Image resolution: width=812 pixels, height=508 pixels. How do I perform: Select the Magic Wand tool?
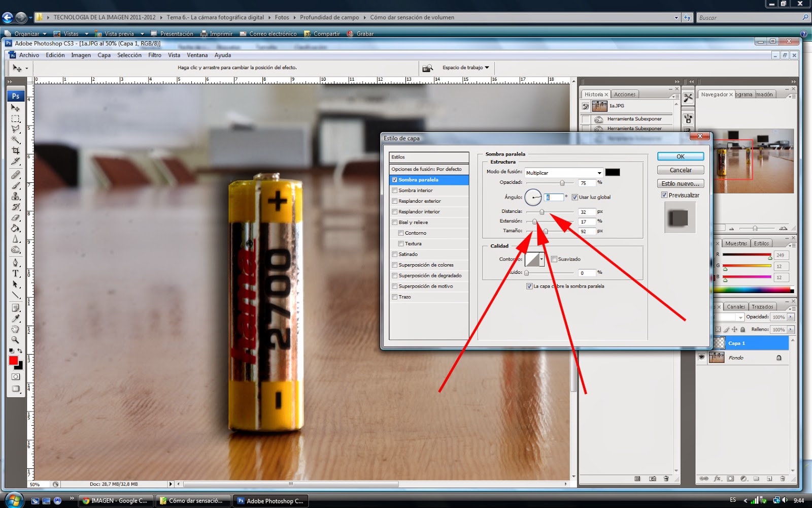pos(16,140)
